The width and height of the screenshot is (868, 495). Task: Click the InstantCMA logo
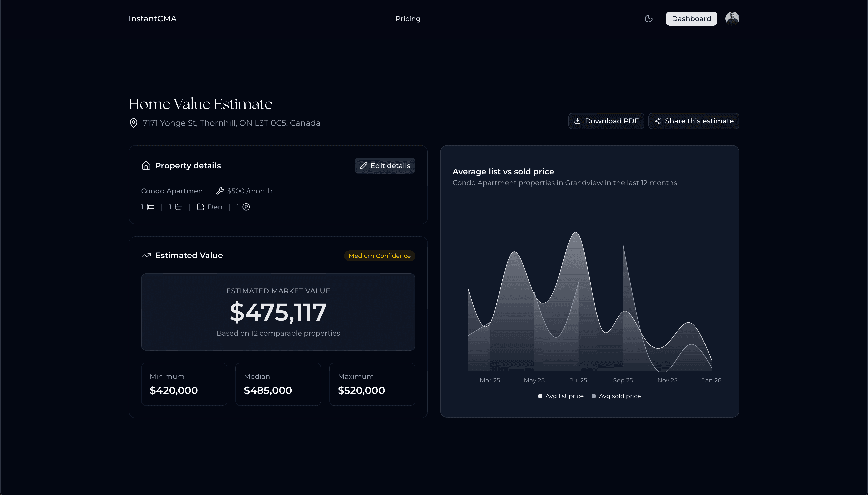point(152,19)
